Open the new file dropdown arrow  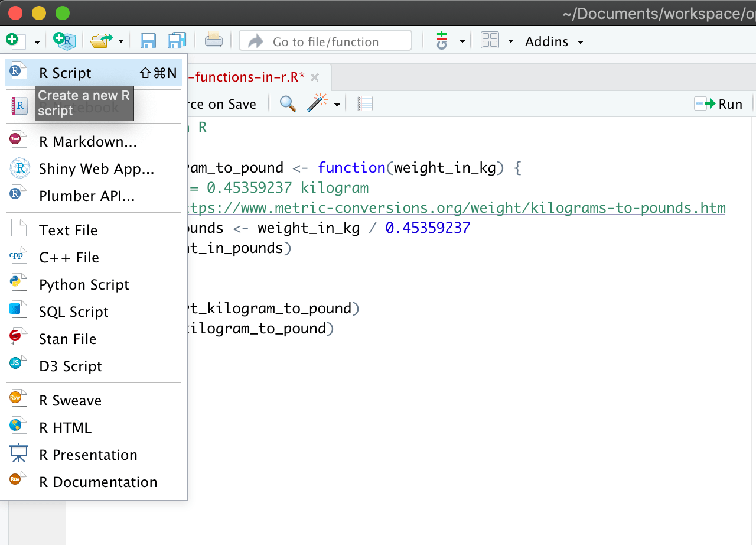tap(37, 41)
